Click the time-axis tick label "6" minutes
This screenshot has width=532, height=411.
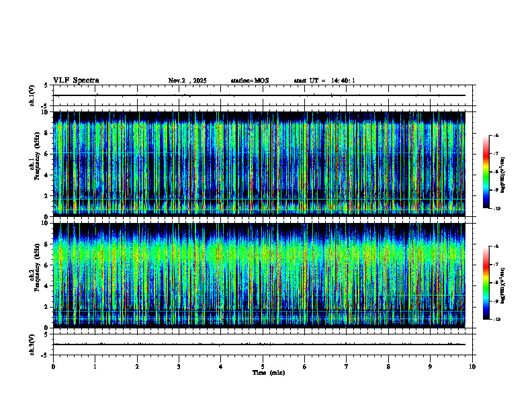305,367
